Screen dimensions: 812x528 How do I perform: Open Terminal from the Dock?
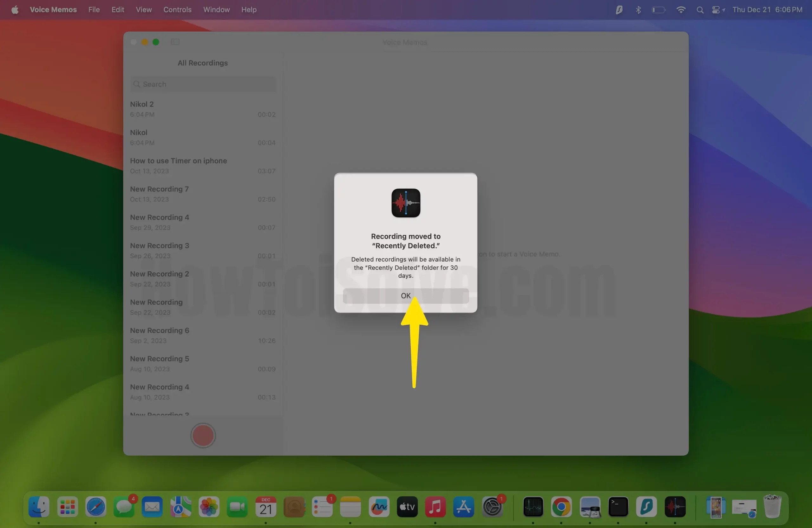click(x=618, y=506)
